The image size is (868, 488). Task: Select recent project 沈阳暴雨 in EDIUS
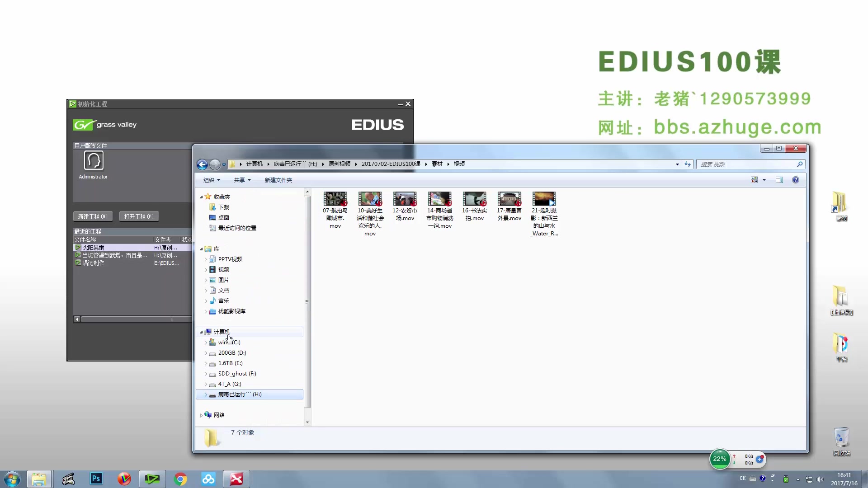[132, 248]
